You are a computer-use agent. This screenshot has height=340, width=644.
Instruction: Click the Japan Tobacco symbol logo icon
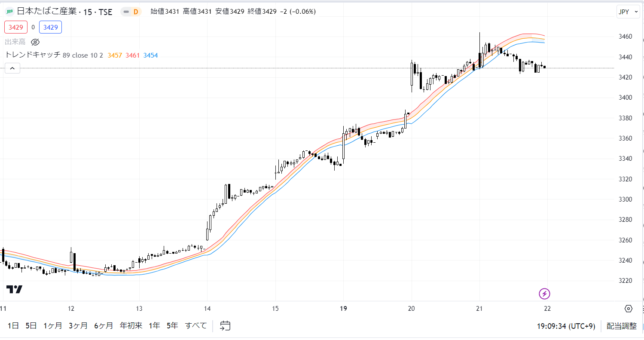(x=9, y=12)
